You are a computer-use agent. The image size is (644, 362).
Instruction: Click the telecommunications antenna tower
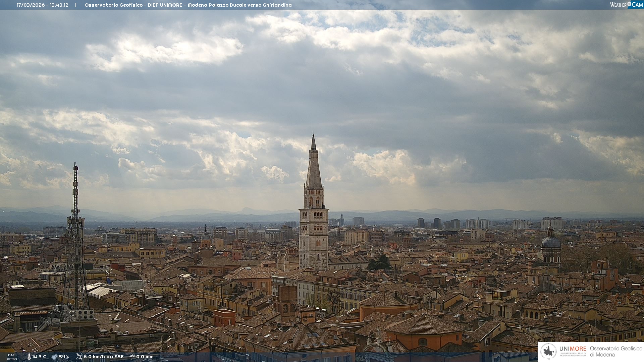click(x=75, y=235)
